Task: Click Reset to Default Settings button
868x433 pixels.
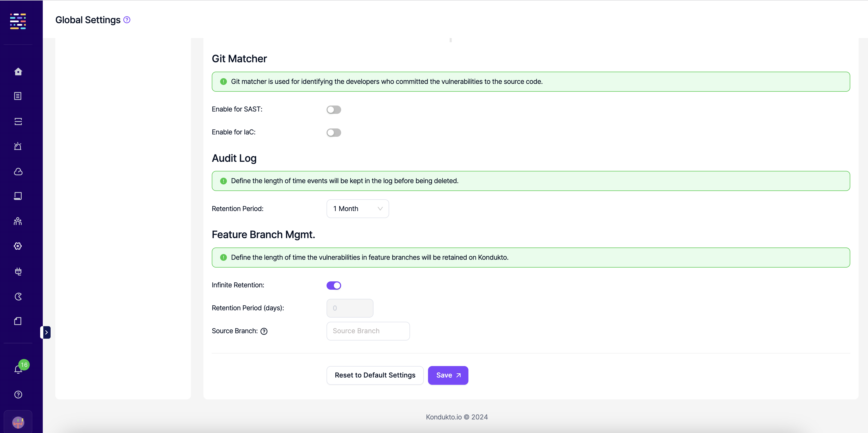Action: [x=375, y=375]
